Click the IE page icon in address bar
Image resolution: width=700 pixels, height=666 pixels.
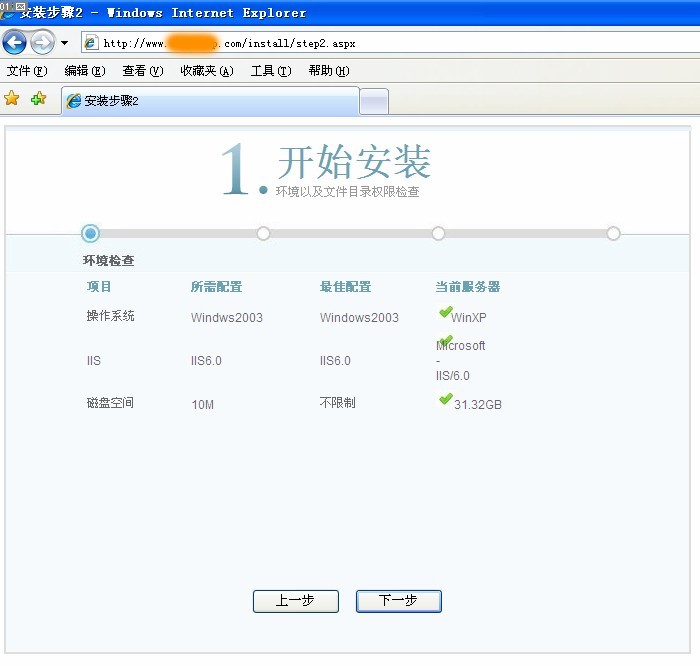[x=91, y=43]
